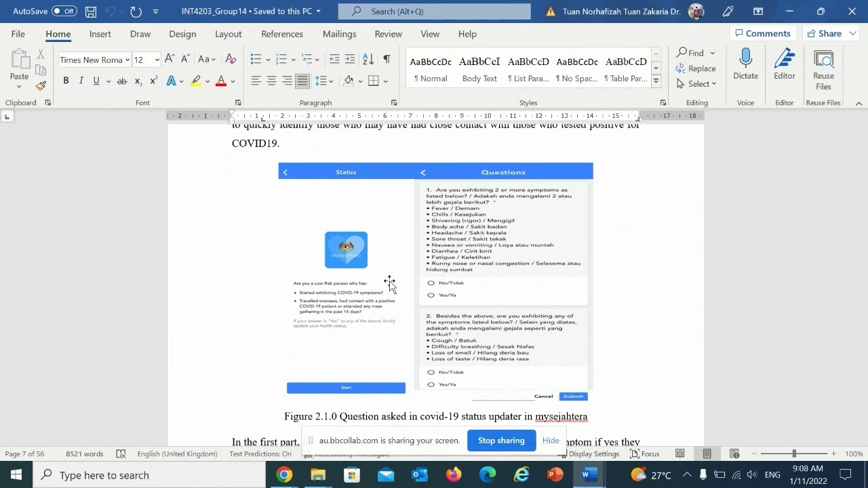Open the font name dropdown

click(x=127, y=60)
